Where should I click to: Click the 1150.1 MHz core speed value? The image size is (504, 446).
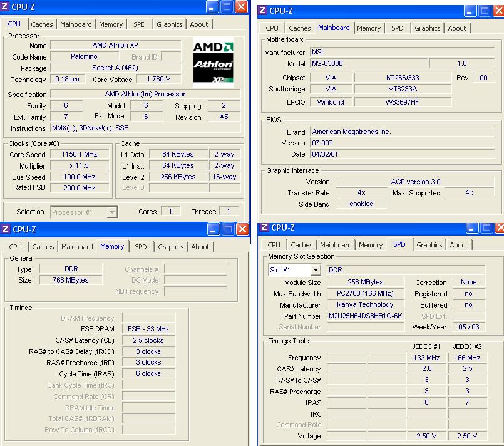(x=80, y=154)
